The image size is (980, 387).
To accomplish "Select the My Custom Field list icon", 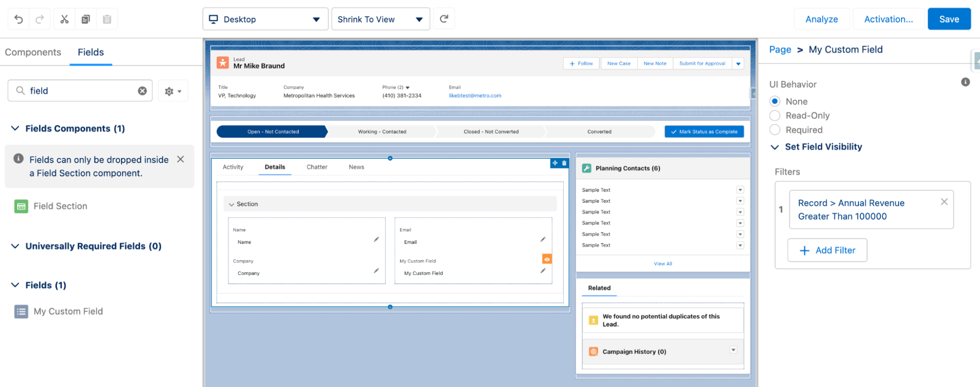I will (21, 312).
